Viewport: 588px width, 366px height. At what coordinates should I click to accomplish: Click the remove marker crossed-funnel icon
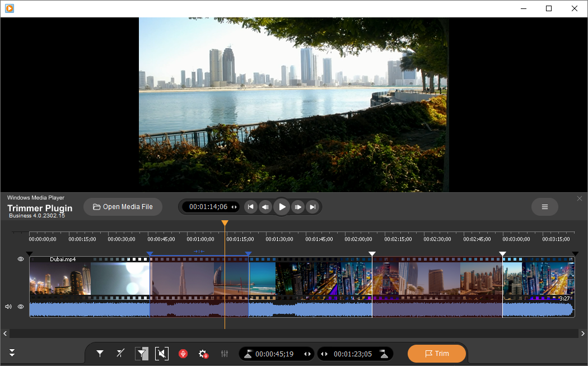click(x=119, y=354)
